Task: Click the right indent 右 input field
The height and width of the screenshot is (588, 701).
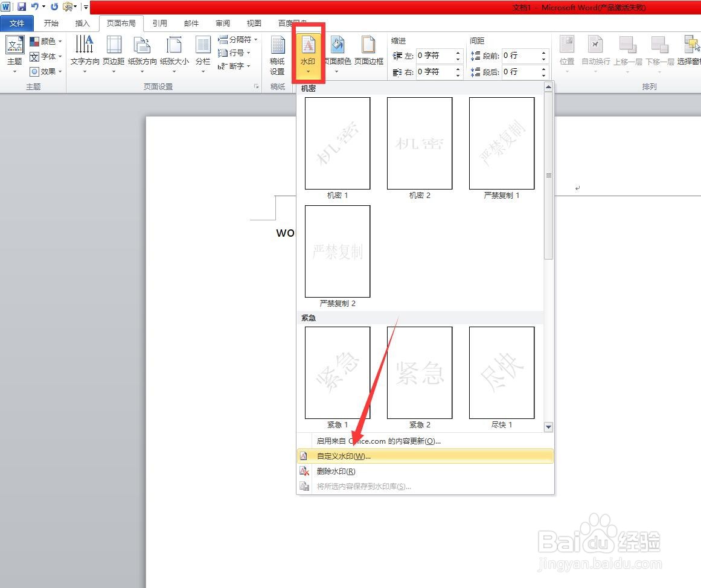Action: 435,72
